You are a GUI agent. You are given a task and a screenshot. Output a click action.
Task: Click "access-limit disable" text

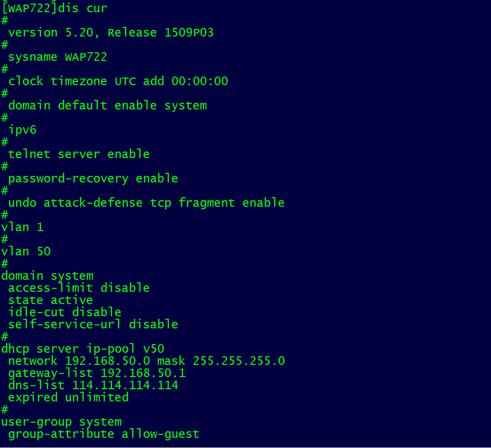click(x=79, y=288)
